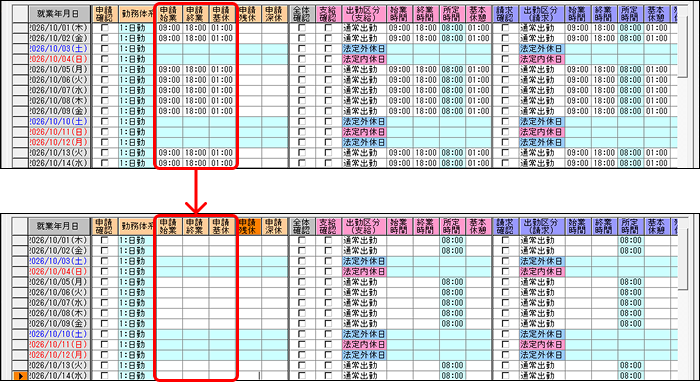
Task: Click 支給確認 column header in lower grid
Action: (328, 226)
